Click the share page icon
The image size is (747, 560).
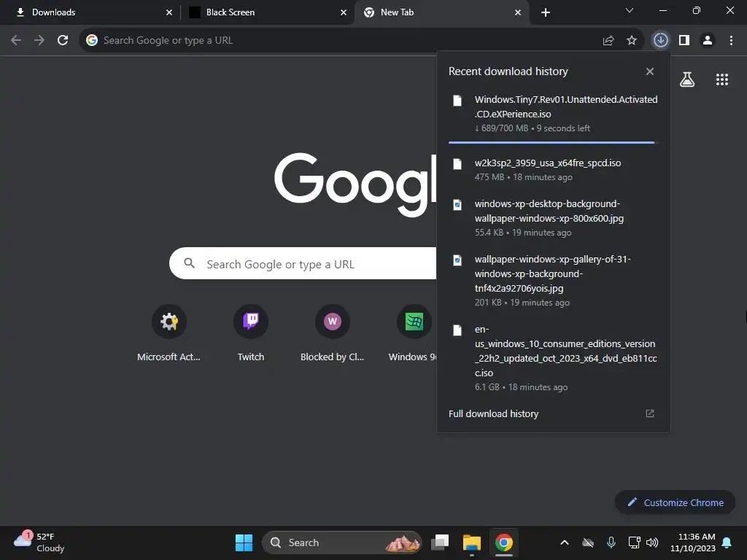608,41
